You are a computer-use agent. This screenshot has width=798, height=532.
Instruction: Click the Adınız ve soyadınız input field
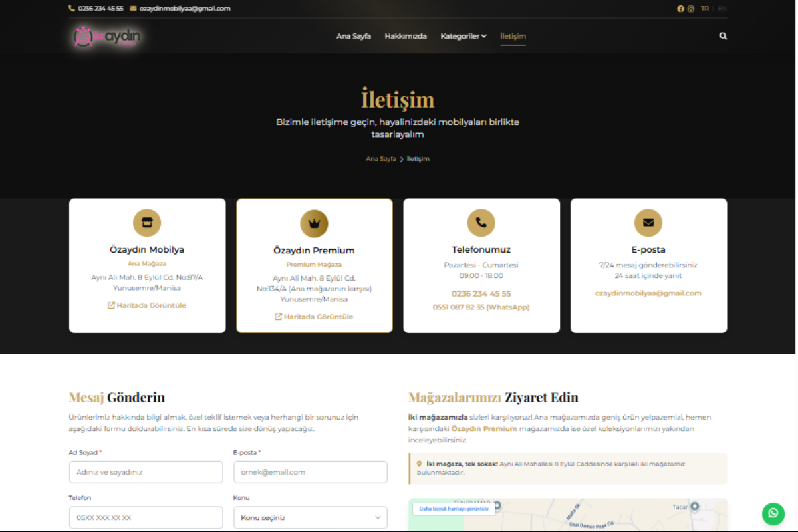tap(146, 472)
